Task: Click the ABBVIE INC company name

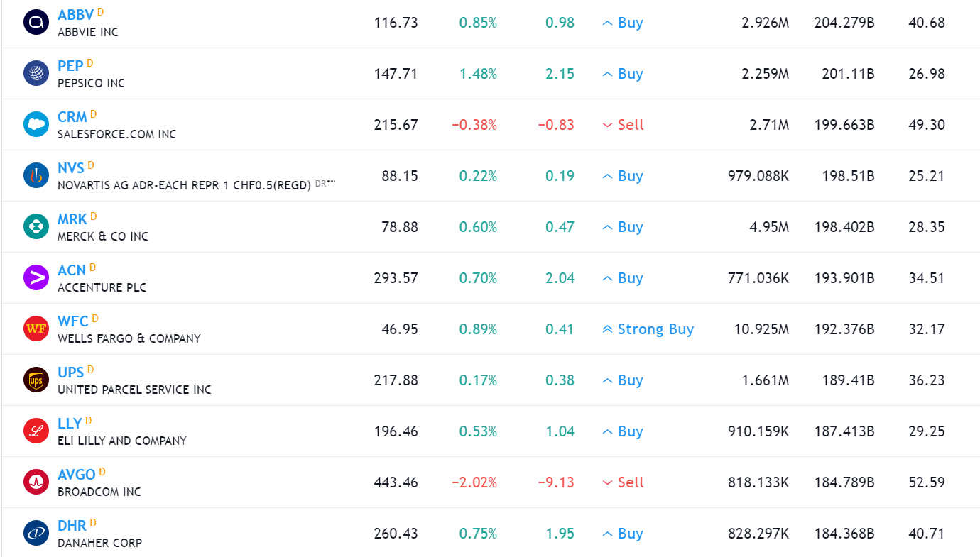Action: [x=88, y=32]
